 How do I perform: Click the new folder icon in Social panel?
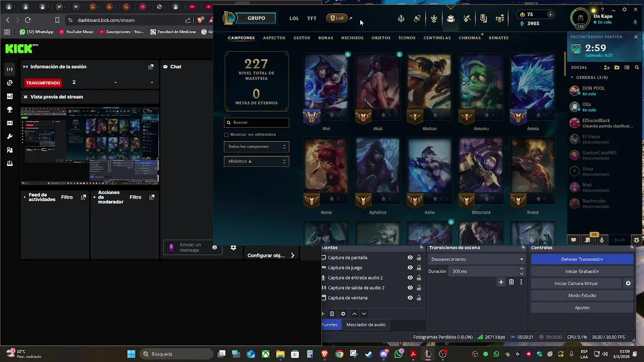617,67
